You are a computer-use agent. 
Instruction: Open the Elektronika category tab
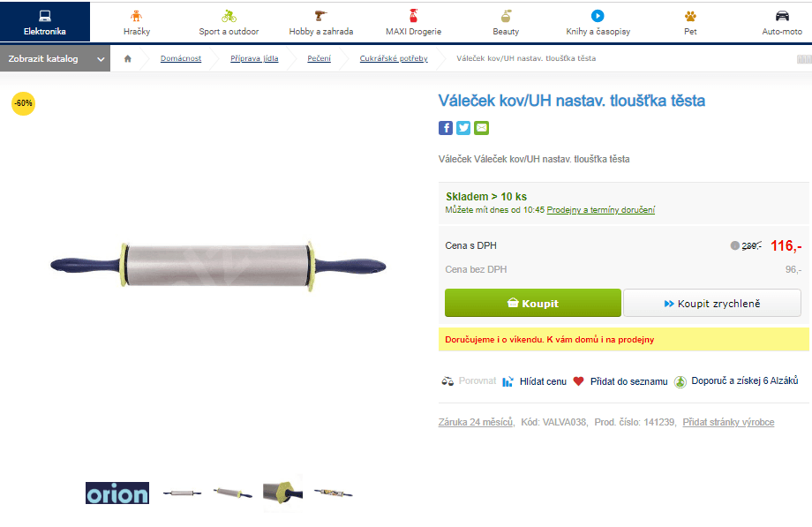point(45,22)
